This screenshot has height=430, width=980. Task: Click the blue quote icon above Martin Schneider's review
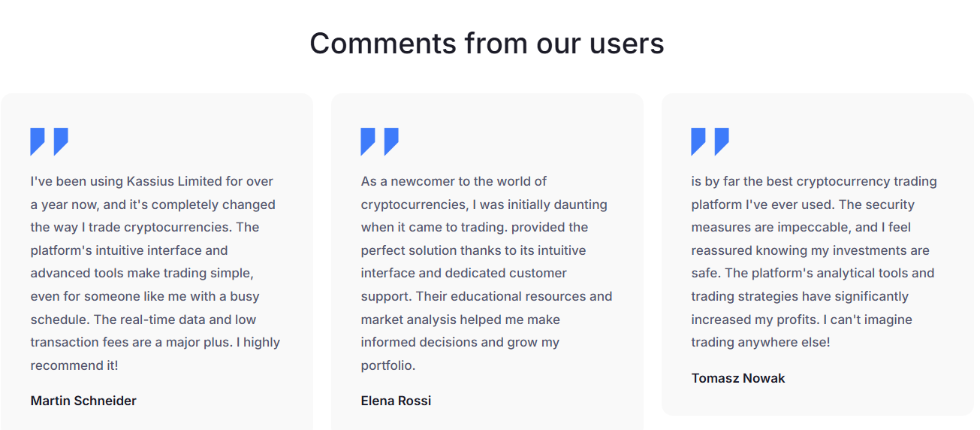50,141
